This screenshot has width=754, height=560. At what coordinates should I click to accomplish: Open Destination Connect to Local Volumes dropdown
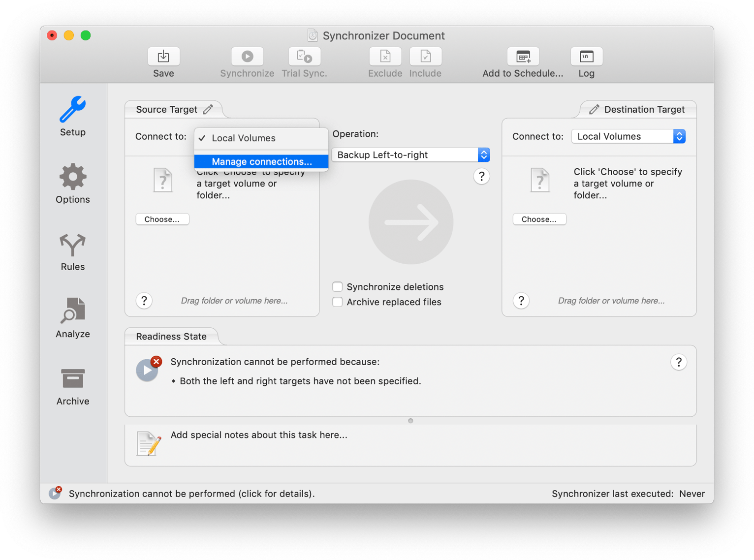tap(628, 137)
